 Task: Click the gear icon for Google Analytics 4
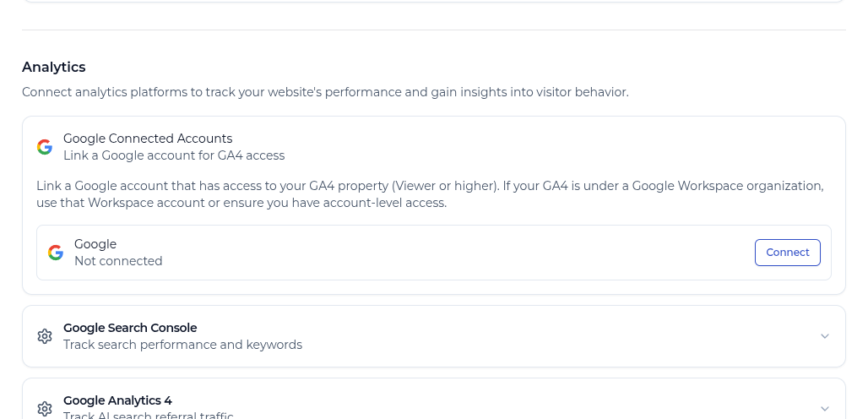coord(45,408)
